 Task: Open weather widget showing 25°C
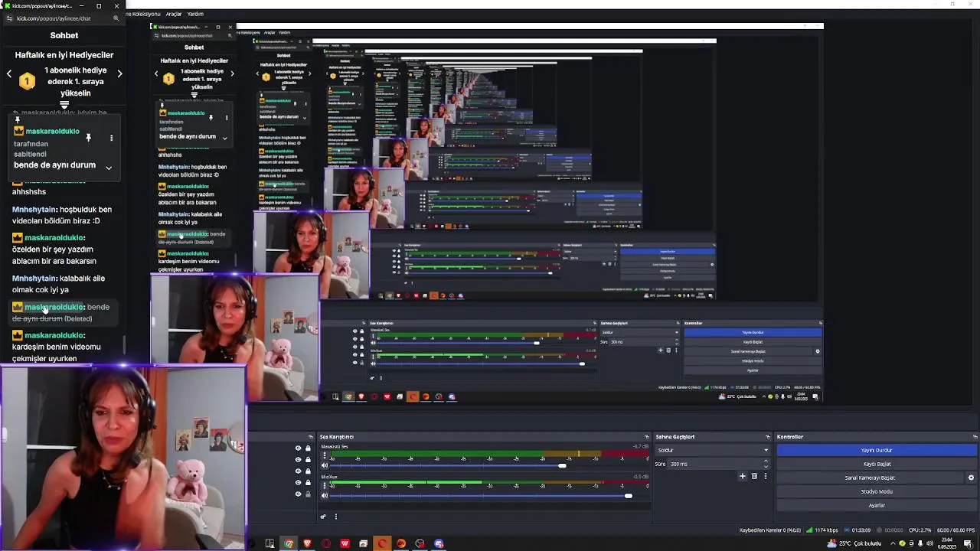[854, 543]
